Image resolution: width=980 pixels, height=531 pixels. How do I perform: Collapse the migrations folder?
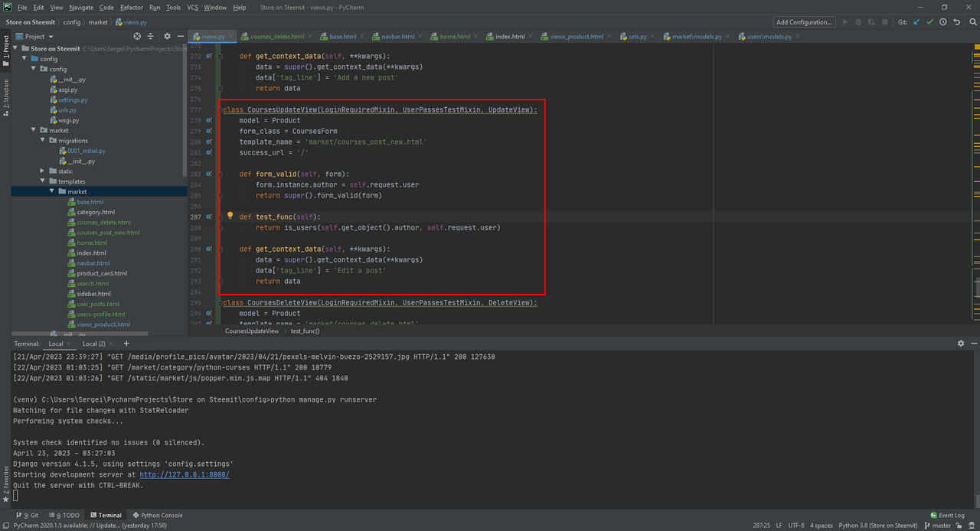point(43,141)
